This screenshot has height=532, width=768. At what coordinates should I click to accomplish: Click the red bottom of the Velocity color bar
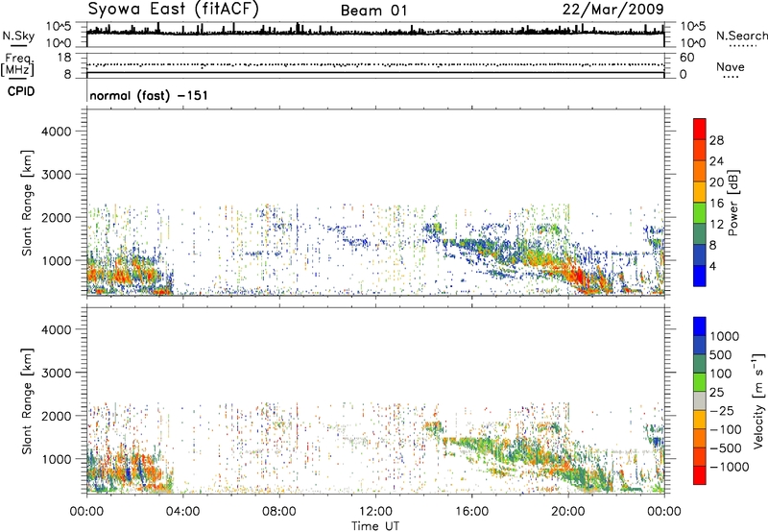[700, 475]
